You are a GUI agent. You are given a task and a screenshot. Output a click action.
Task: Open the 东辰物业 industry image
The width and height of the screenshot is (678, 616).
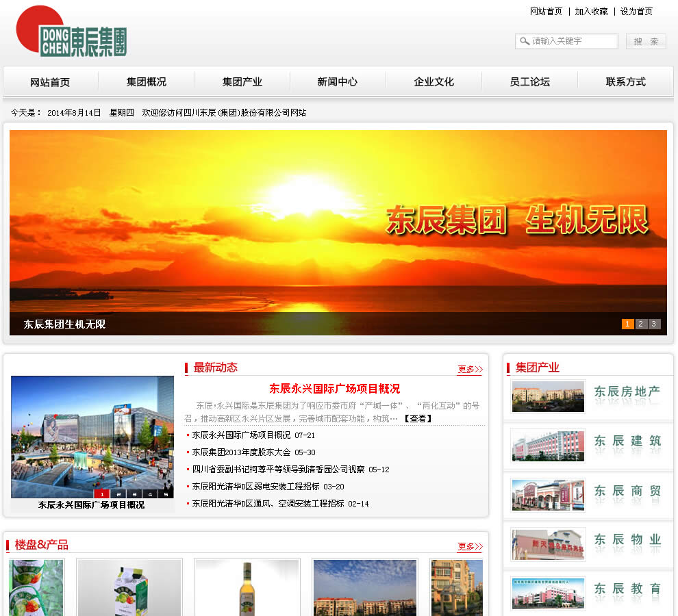pos(548,544)
